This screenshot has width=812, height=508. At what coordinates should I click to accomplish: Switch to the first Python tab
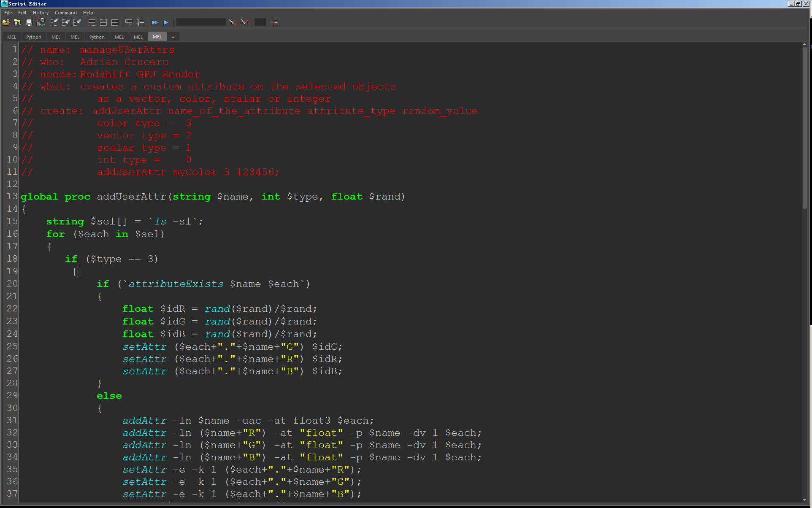click(34, 37)
